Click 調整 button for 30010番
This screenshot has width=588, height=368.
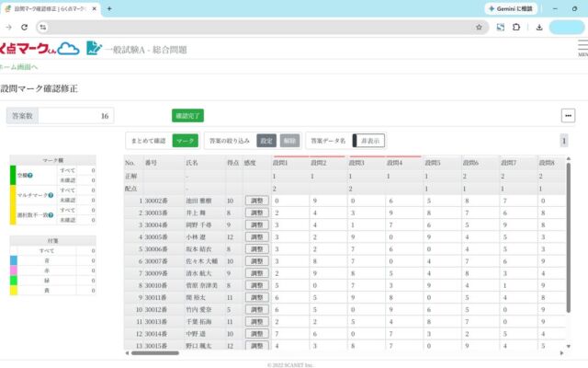click(x=257, y=285)
